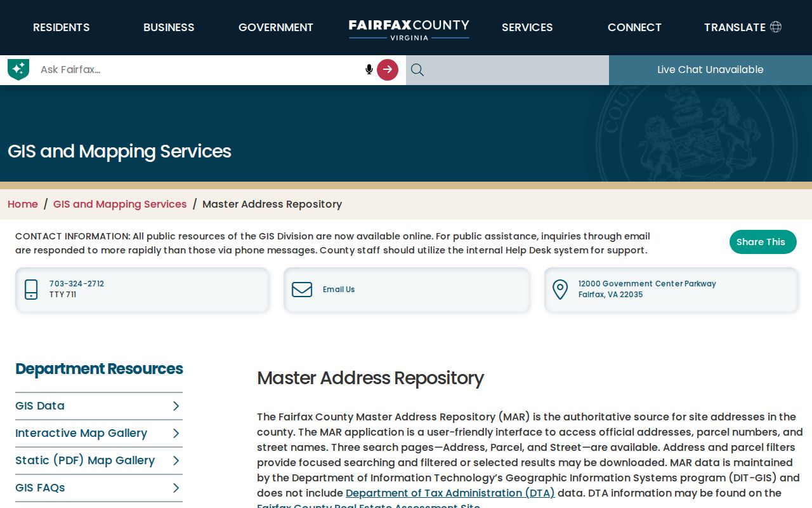This screenshot has height=508, width=812.
Task: Open the Business menu
Action: point(169,27)
